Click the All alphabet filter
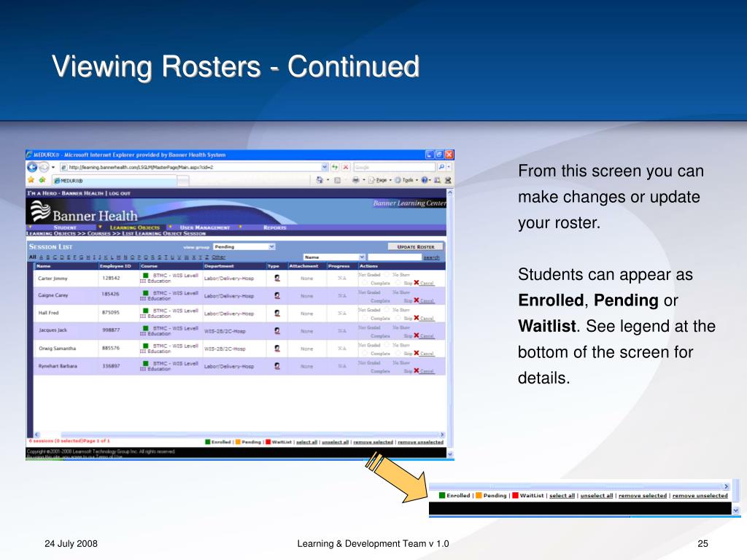747x560 pixels. (32, 257)
